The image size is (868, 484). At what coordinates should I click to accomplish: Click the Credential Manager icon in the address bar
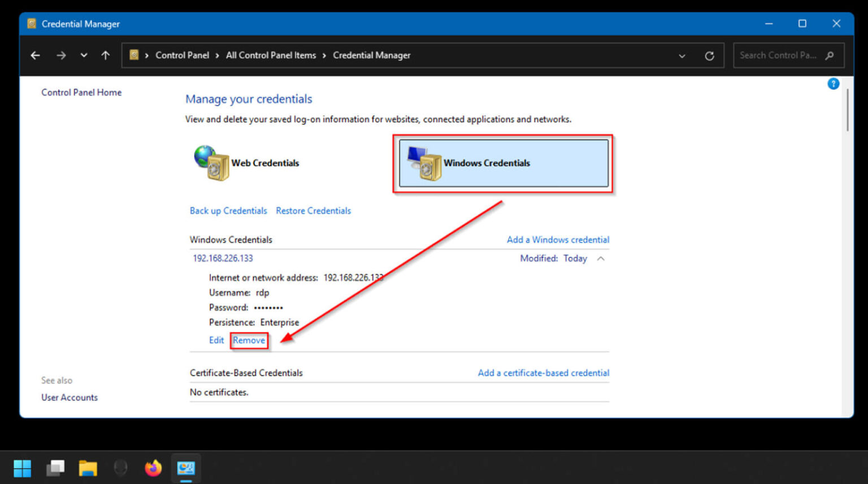click(134, 55)
